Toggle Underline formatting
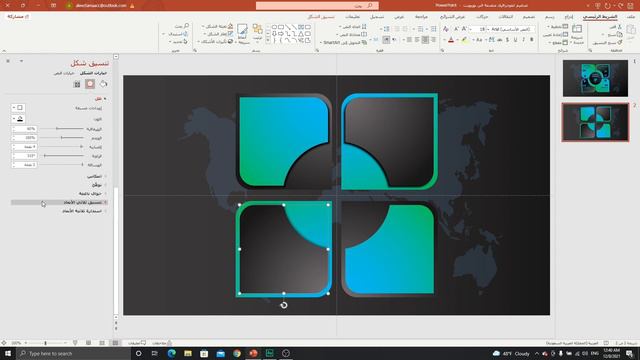The image size is (640, 360). point(515,40)
